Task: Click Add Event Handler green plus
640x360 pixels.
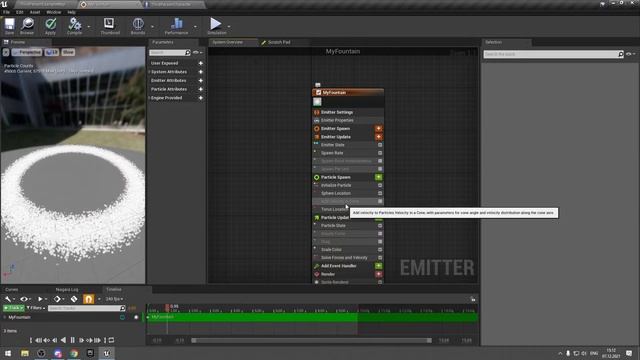Action: pos(378,266)
